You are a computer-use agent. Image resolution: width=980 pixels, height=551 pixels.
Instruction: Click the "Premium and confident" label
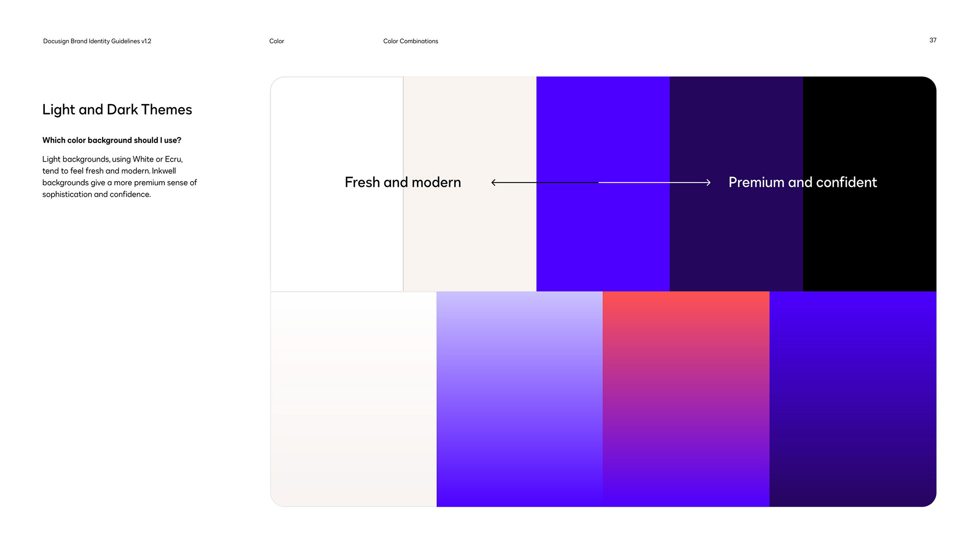click(x=802, y=182)
